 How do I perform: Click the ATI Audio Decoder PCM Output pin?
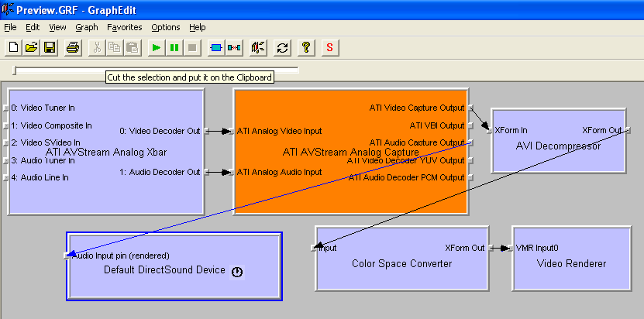470,177
